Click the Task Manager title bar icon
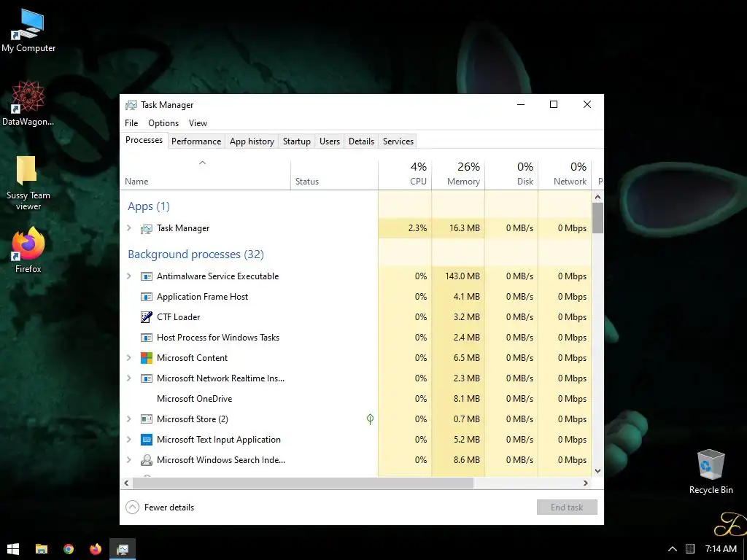 click(131, 105)
